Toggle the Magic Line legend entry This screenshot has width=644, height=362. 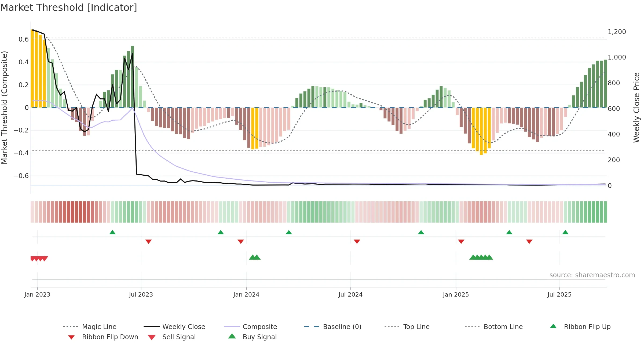pyautogui.click(x=90, y=327)
